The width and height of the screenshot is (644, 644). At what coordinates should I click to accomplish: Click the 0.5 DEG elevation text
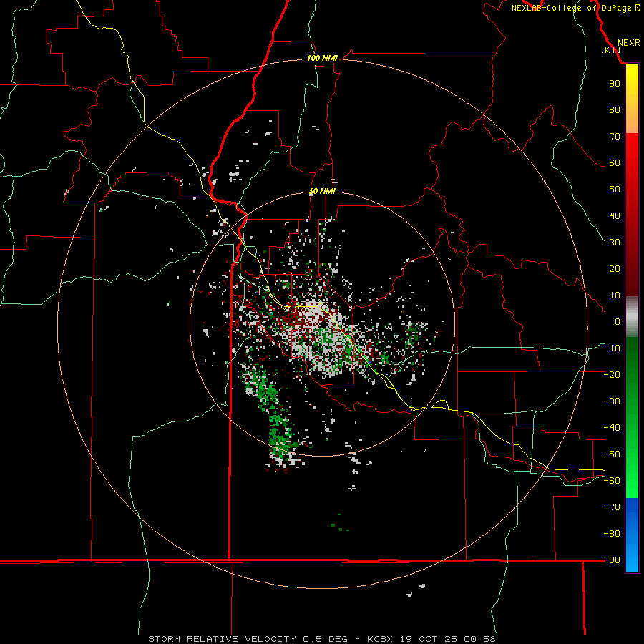tap(325, 639)
